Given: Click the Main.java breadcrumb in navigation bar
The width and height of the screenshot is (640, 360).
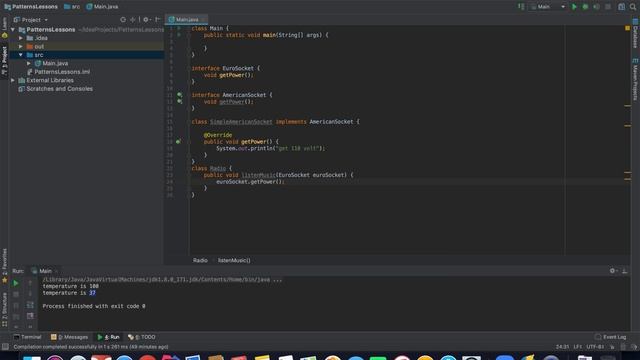Looking at the screenshot, I should [x=102, y=7].
